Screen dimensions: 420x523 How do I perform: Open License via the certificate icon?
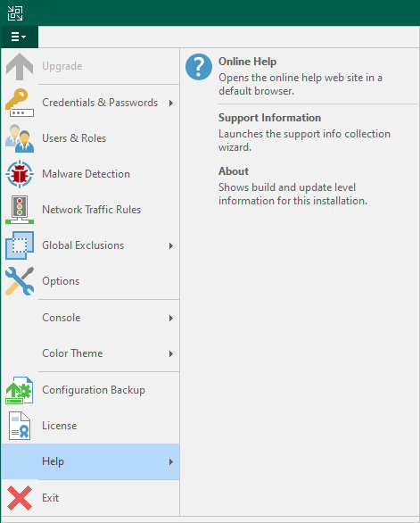tap(20, 426)
